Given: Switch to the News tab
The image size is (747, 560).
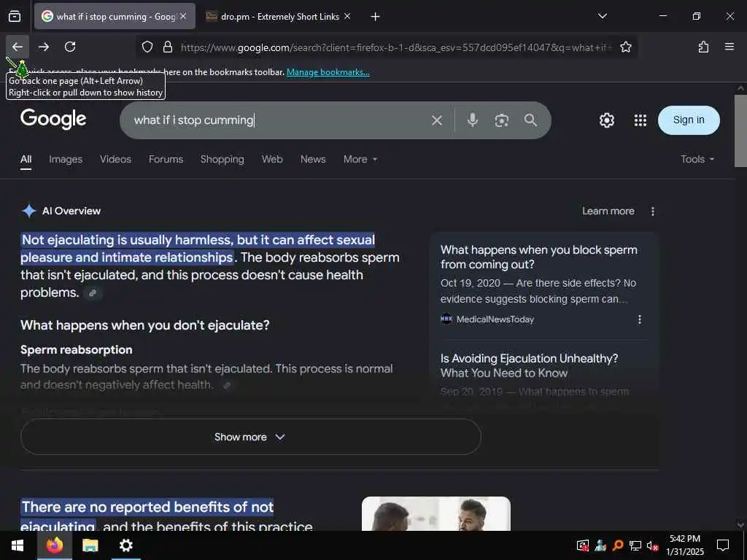Looking at the screenshot, I should coord(313,159).
